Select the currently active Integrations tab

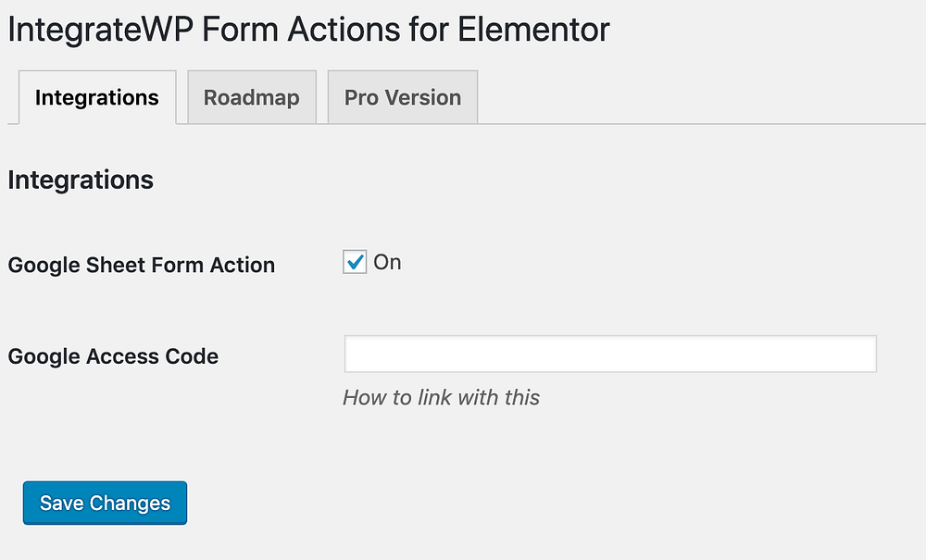[96, 97]
